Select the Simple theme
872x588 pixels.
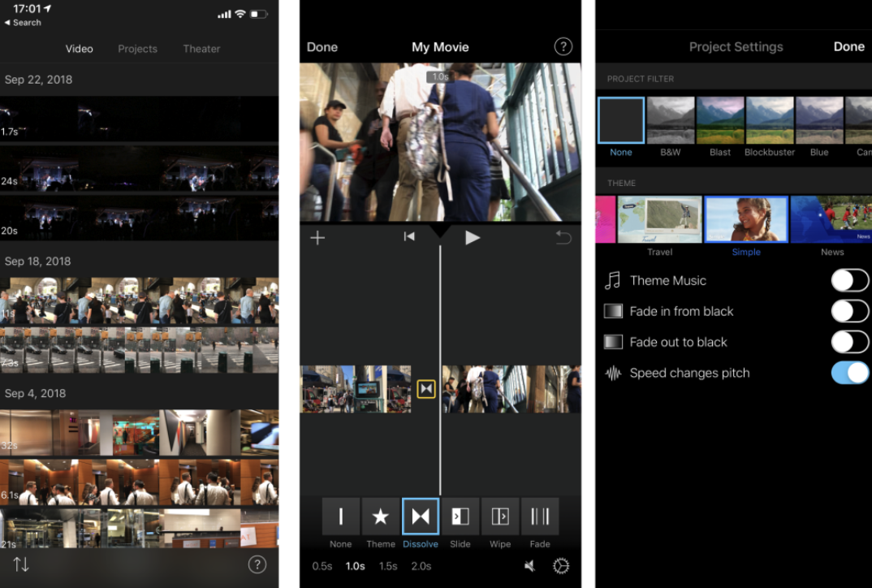tap(746, 219)
